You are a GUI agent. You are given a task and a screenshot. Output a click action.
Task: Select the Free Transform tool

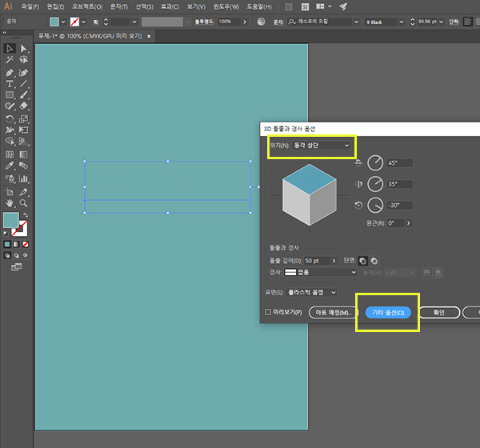pos(23,130)
